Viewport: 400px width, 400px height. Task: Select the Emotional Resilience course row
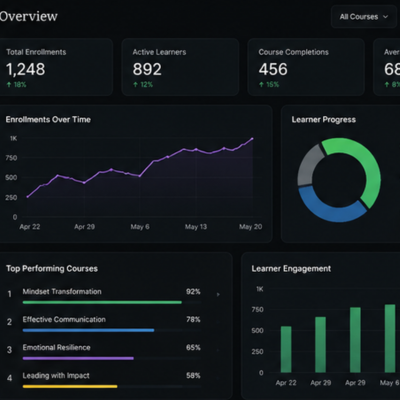(x=104, y=352)
